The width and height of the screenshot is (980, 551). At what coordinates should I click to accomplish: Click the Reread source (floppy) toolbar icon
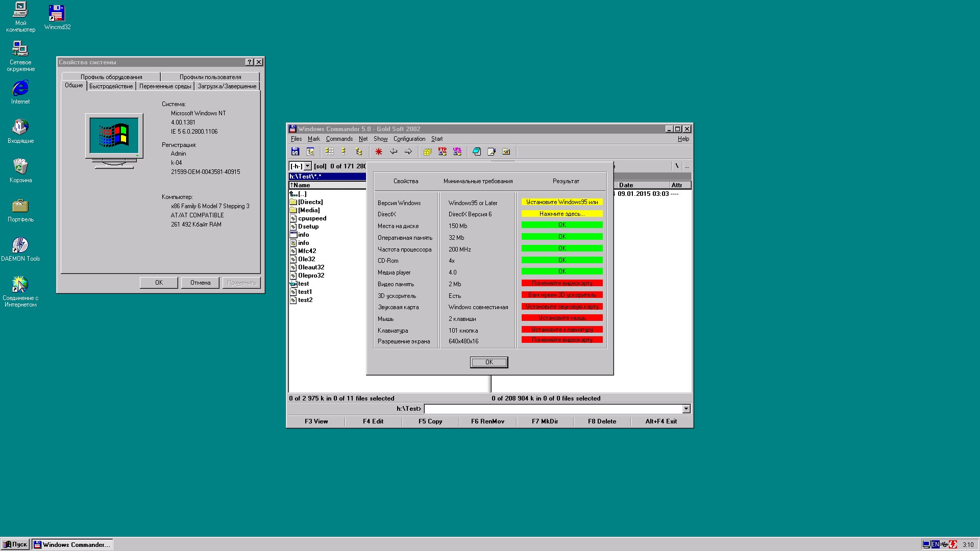[x=295, y=152]
